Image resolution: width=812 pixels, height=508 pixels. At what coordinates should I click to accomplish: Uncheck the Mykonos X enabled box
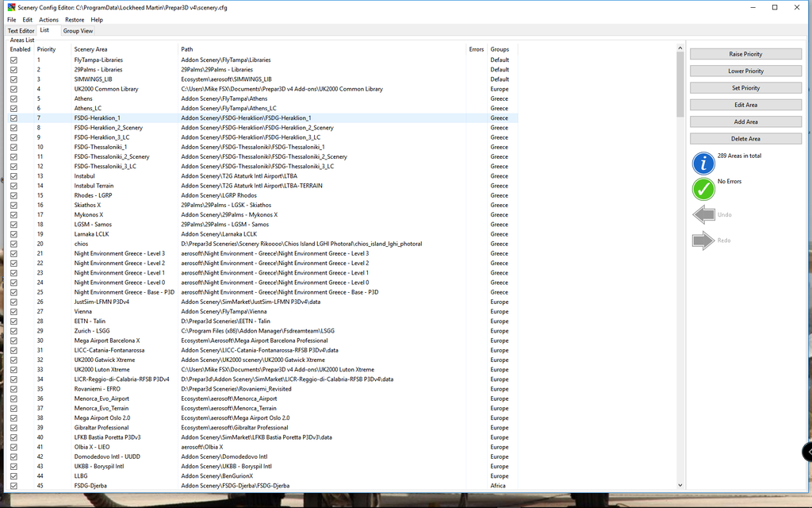click(x=14, y=215)
